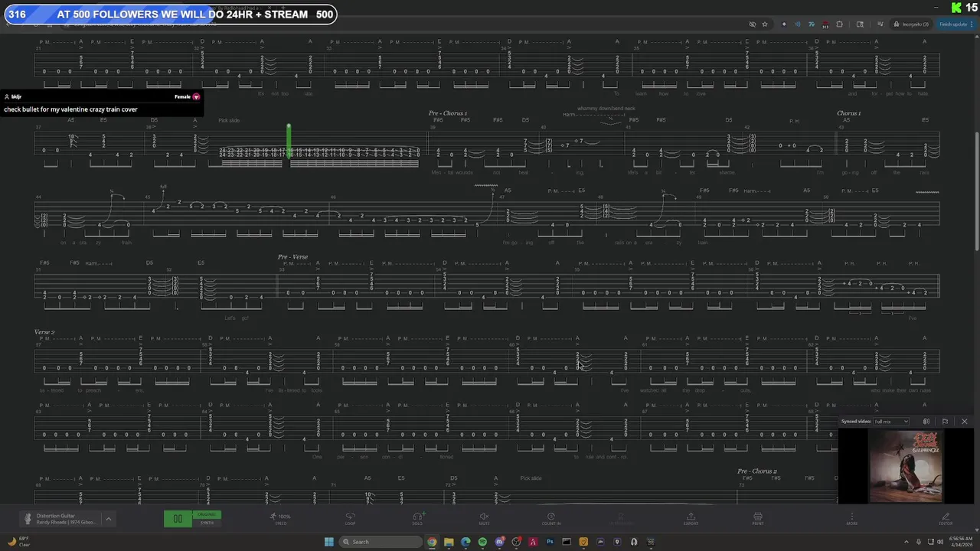Bookmark this page with the star icon
980x551 pixels.
tap(765, 24)
